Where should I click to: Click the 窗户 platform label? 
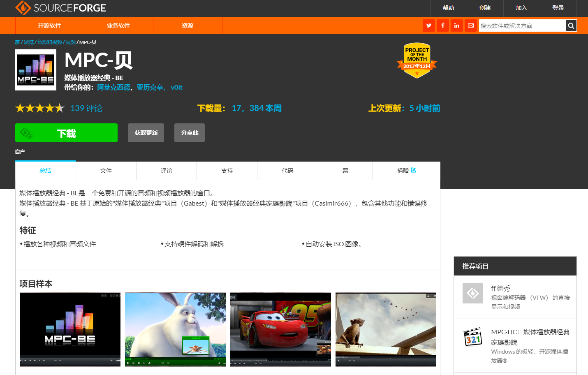pyautogui.click(x=20, y=152)
